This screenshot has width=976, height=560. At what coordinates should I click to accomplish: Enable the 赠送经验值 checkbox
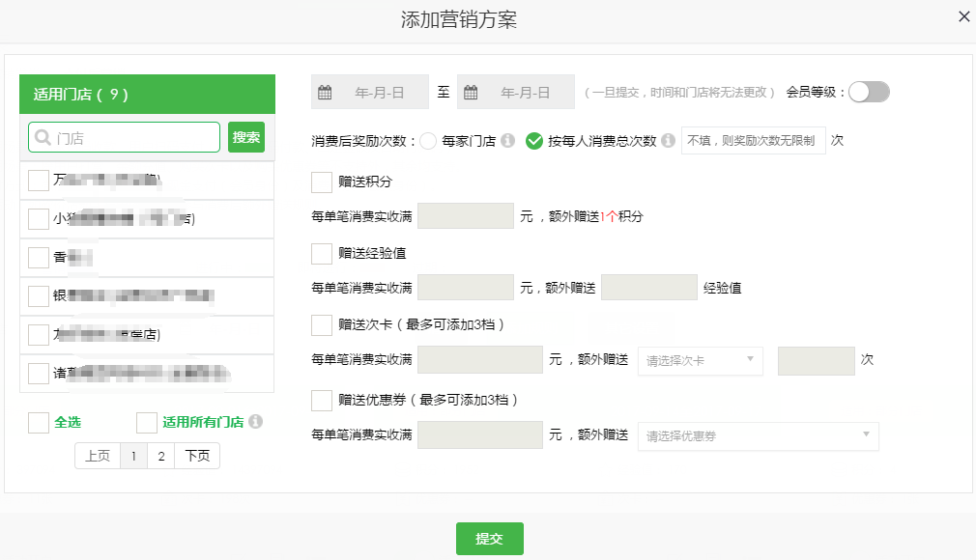322,253
